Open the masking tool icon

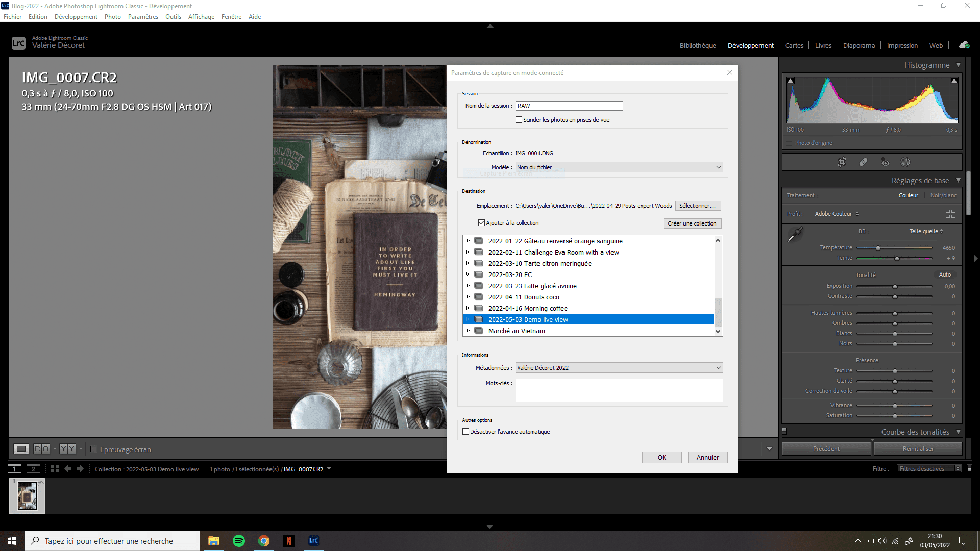coord(905,162)
